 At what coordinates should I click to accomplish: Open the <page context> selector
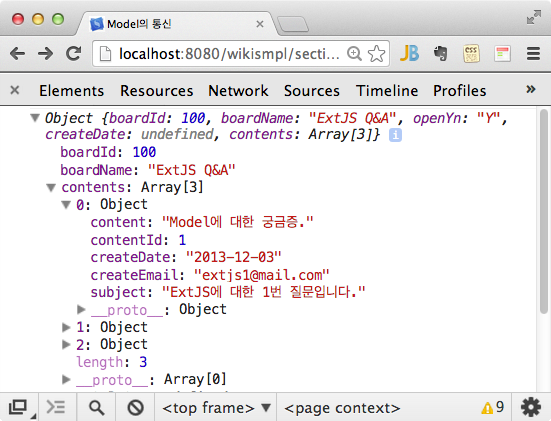(x=342, y=408)
